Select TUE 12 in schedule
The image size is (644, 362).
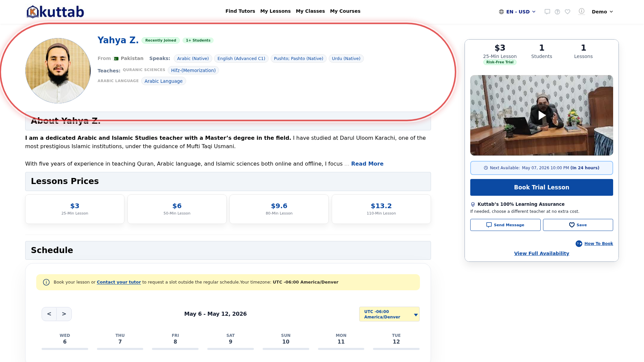(x=396, y=341)
